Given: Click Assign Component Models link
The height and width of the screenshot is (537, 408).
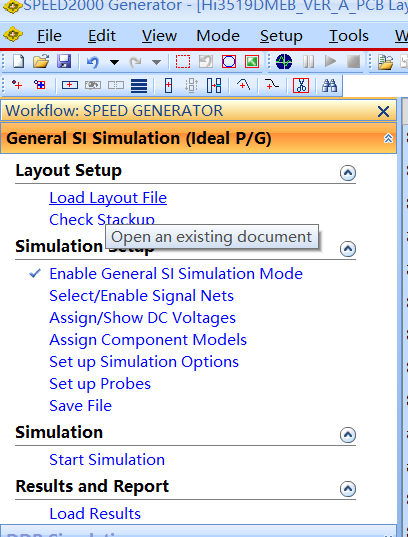Looking at the screenshot, I should click(148, 340).
